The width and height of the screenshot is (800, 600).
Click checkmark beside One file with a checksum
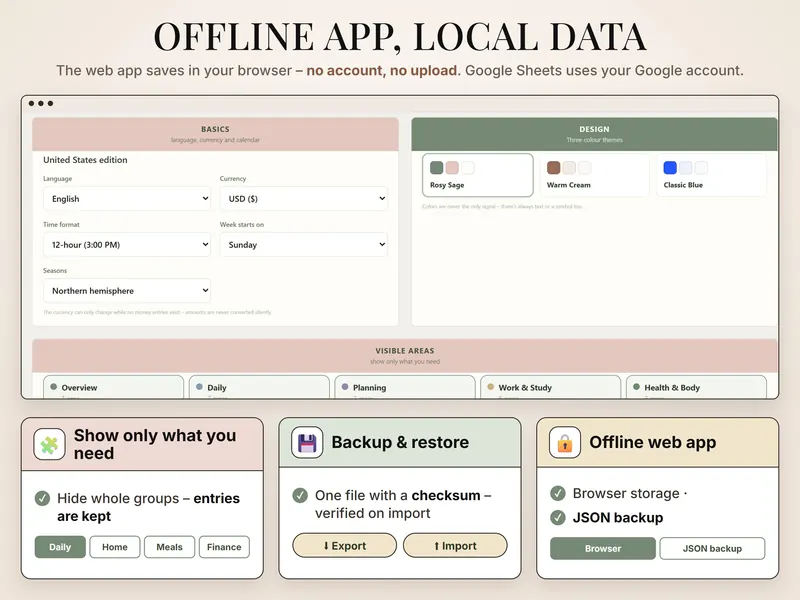point(300,495)
